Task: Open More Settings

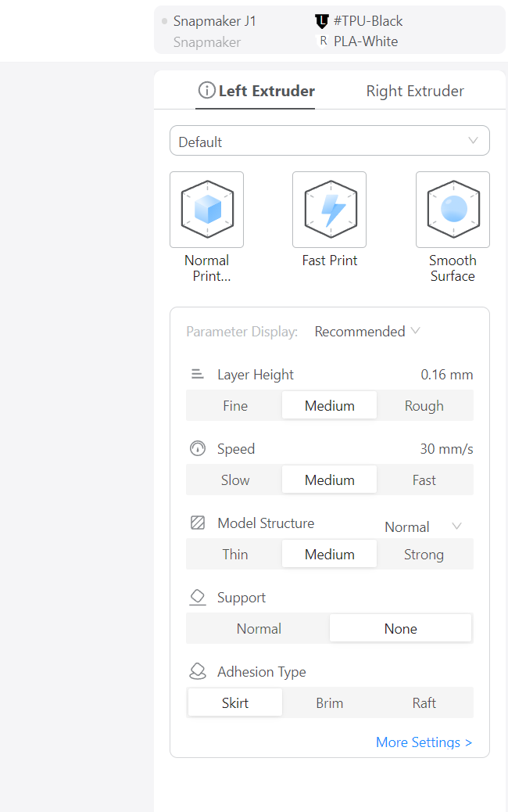Action: (x=424, y=742)
